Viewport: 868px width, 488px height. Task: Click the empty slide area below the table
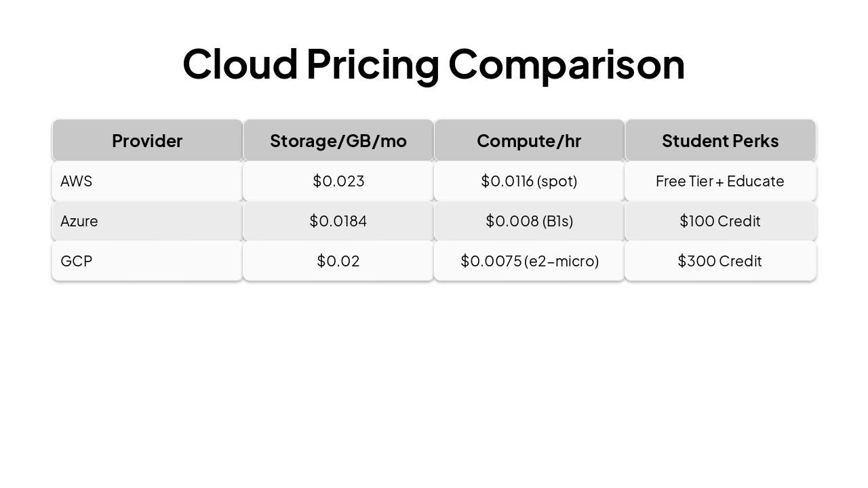(x=434, y=380)
